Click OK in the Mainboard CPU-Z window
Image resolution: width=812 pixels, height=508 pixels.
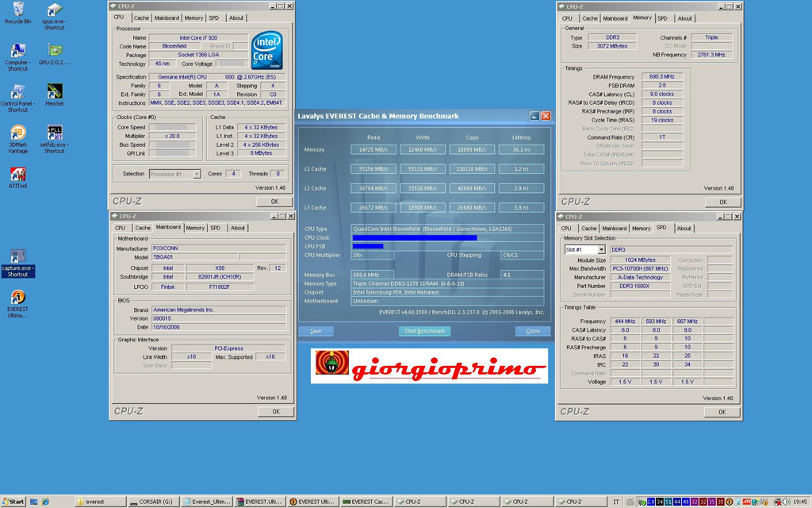pyautogui.click(x=276, y=412)
